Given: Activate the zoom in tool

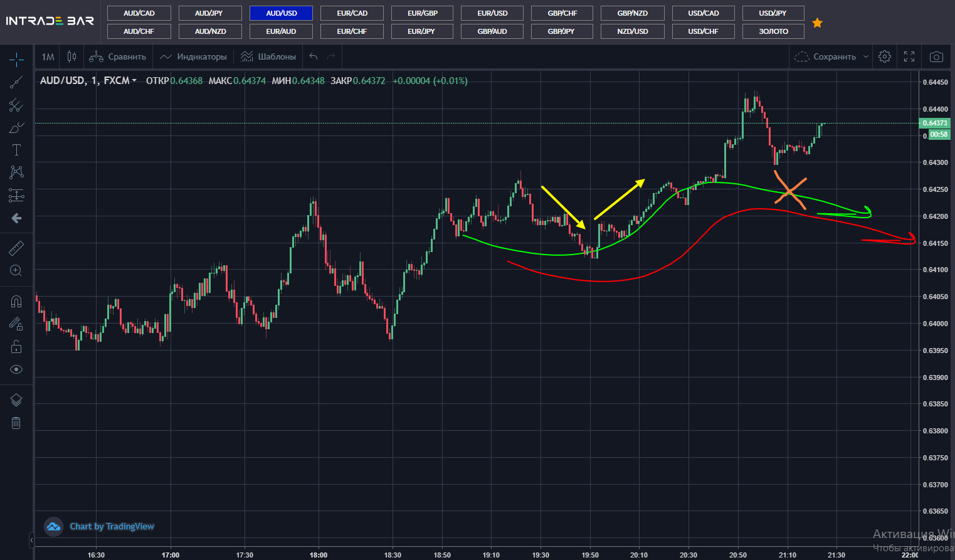Looking at the screenshot, I should (16, 271).
